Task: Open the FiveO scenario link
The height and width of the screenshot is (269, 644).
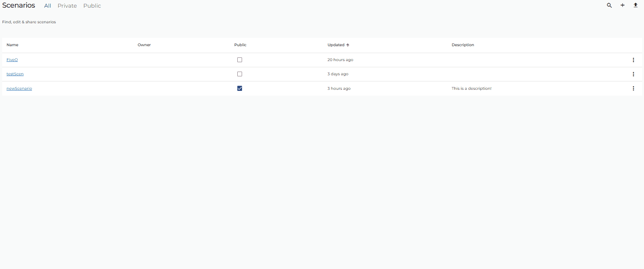Action: tap(12, 60)
